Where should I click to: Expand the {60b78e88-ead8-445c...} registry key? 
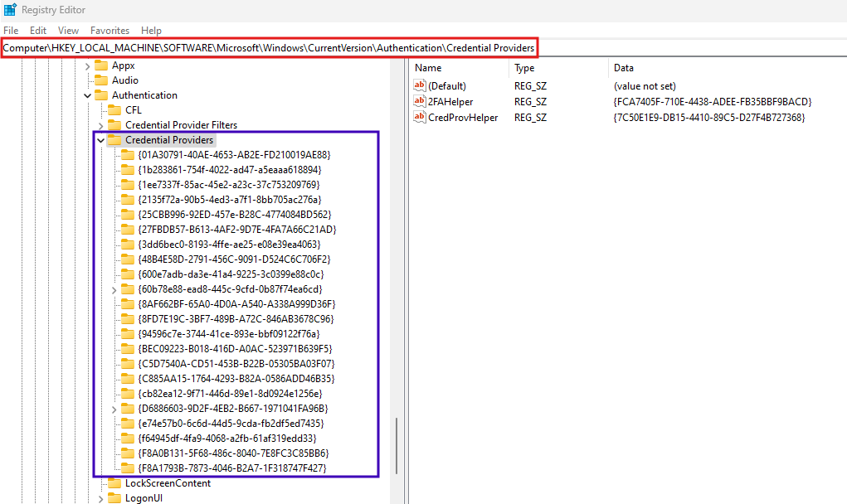coord(114,289)
